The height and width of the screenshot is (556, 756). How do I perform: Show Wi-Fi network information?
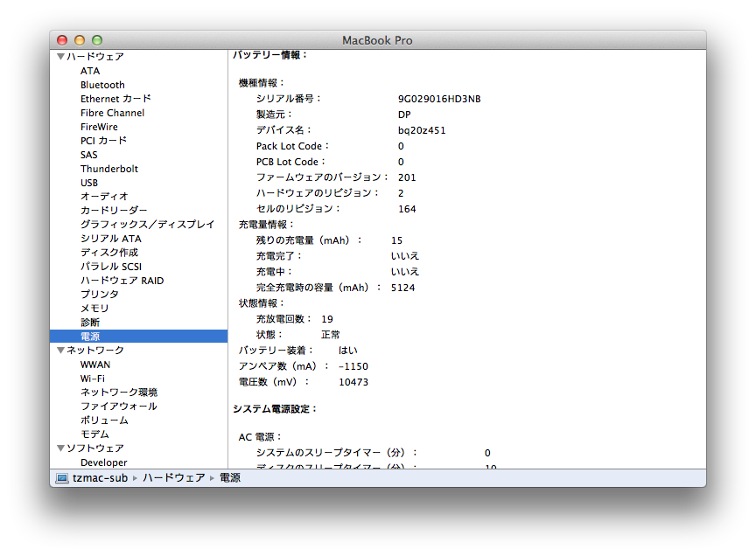[93, 379]
